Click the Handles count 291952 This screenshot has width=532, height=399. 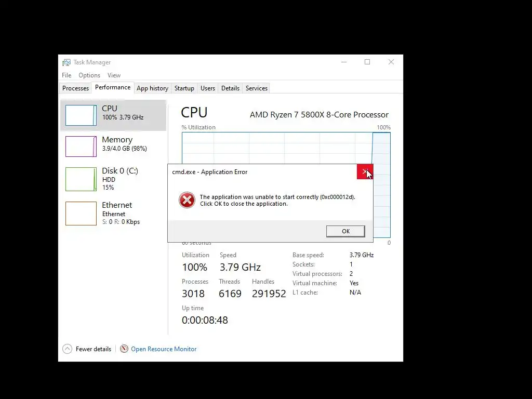click(269, 294)
